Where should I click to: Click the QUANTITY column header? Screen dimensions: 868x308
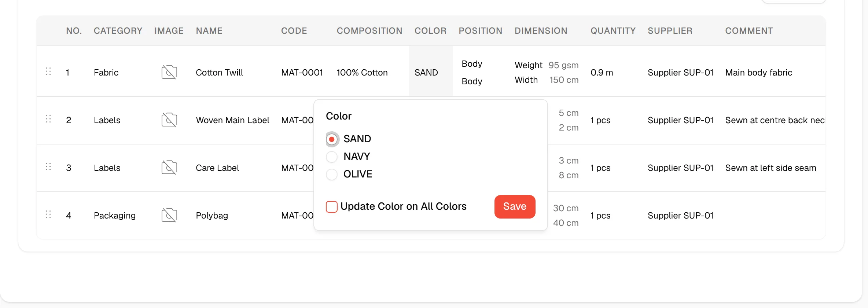[x=613, y=31]
